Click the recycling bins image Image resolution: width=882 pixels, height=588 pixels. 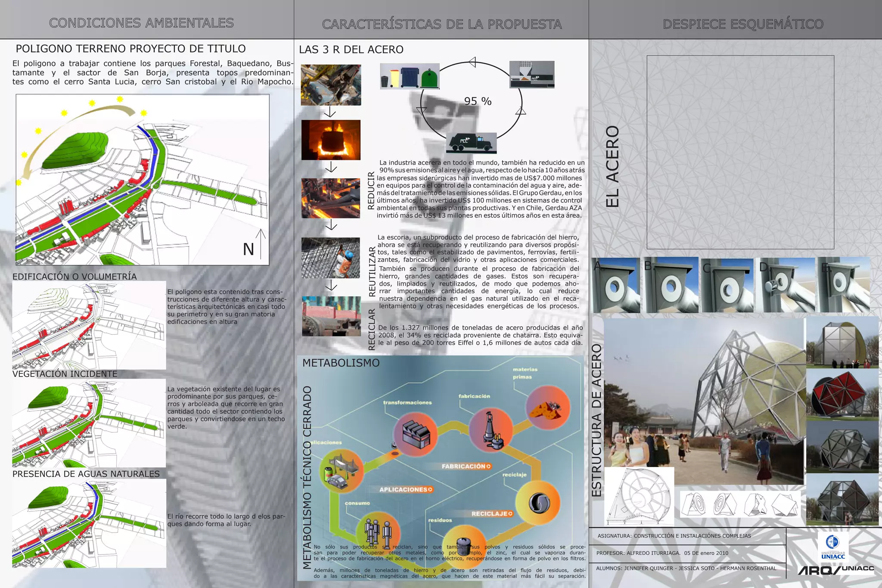tap(410, 76)
